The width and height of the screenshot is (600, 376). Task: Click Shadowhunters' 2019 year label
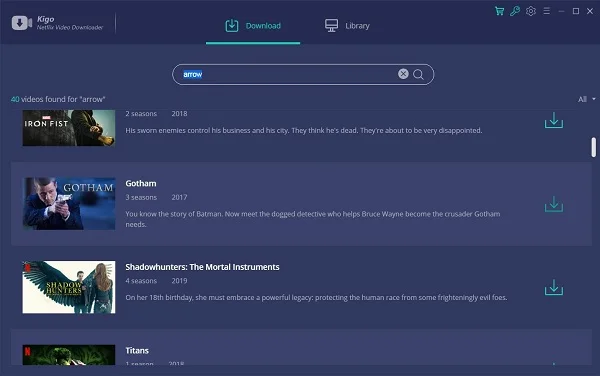[x=179, y=281]
